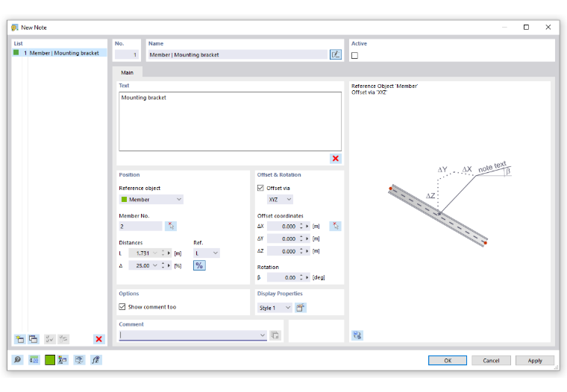Select Member | Mounting bracket in the list
The width and height of the screenshot is (567, 392).
pyautogui.click(x=60, y=53)
